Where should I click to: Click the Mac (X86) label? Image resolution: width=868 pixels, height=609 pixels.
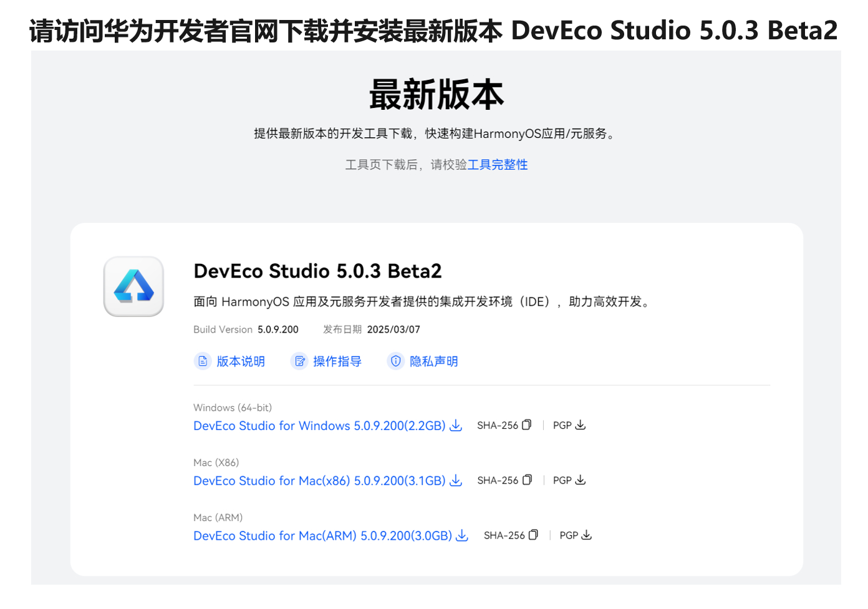(216, 462)
